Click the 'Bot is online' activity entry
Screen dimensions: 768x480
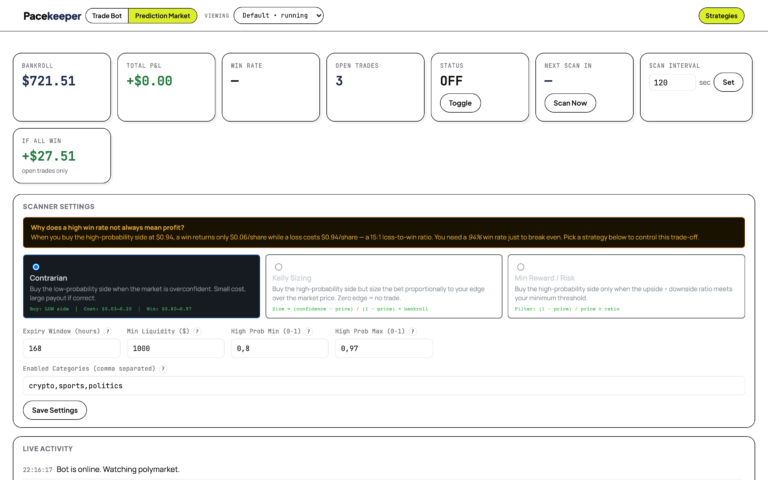click(x=118, y=469)
